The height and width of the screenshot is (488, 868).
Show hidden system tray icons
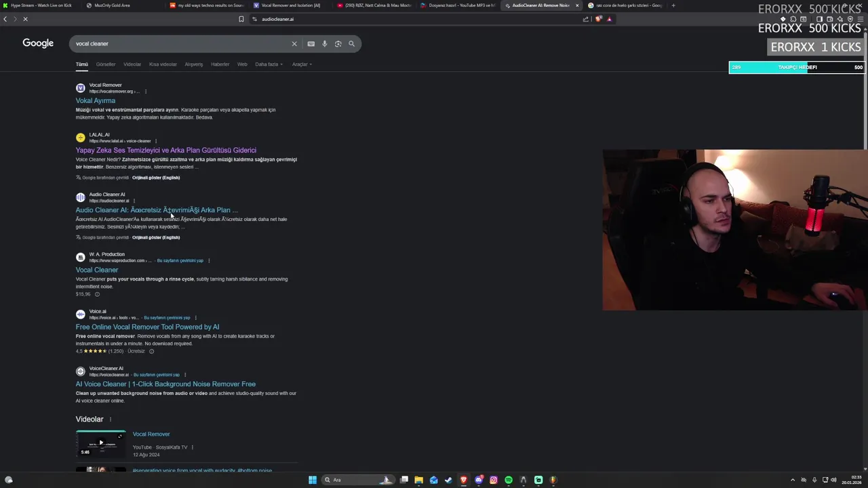pos(793,480)
